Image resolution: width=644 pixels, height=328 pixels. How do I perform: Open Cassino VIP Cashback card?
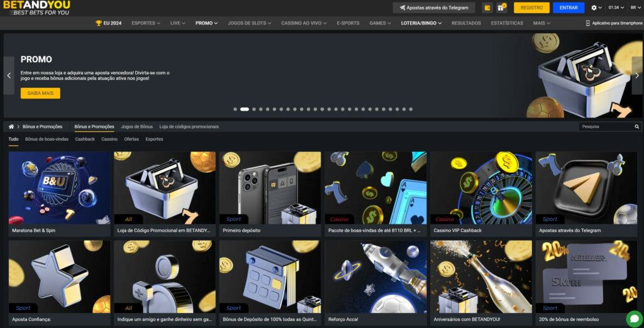click(x=481, y=194)
